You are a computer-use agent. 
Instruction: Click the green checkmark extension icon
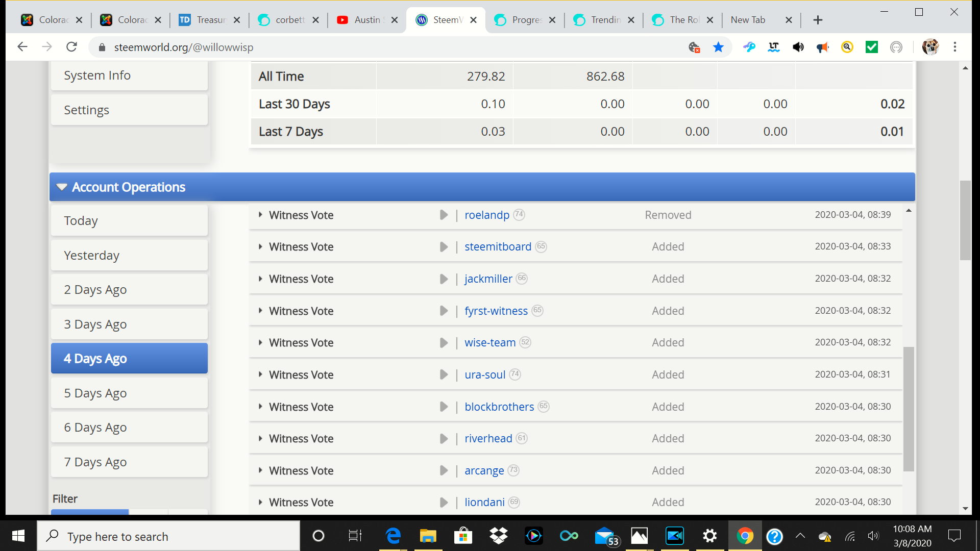pyautogui.click(x=872, y=47)
